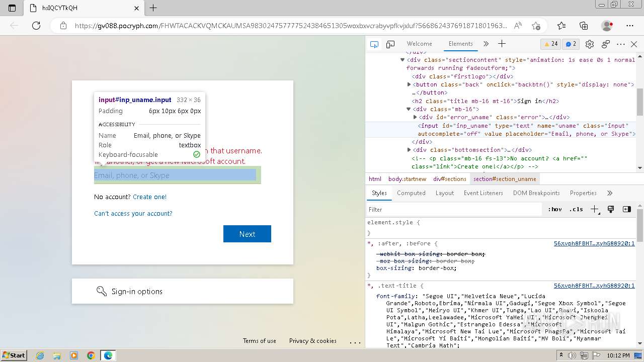This screenshot has width=644, height=362.
Task: Expand the error_uname div node
Action: (x=415, y=117)
